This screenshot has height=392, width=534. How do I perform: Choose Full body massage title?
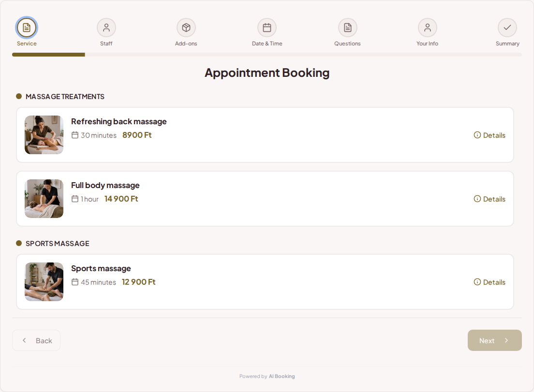point(105,186)
